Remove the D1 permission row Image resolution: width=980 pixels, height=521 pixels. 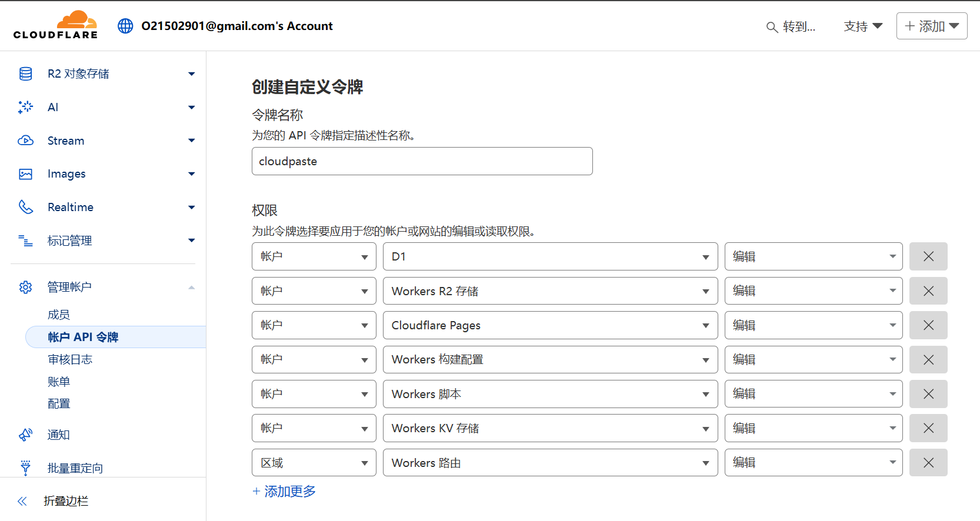tap(928, 256)
